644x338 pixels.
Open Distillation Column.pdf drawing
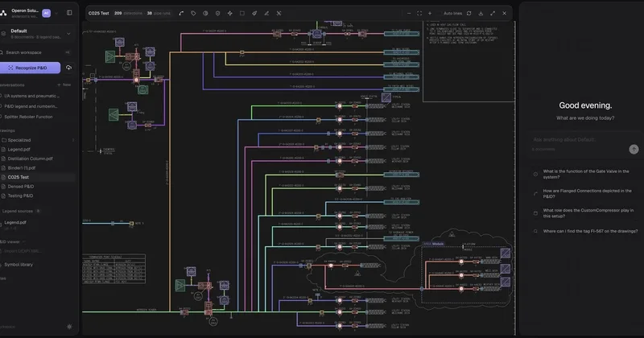tap(30, 159)
